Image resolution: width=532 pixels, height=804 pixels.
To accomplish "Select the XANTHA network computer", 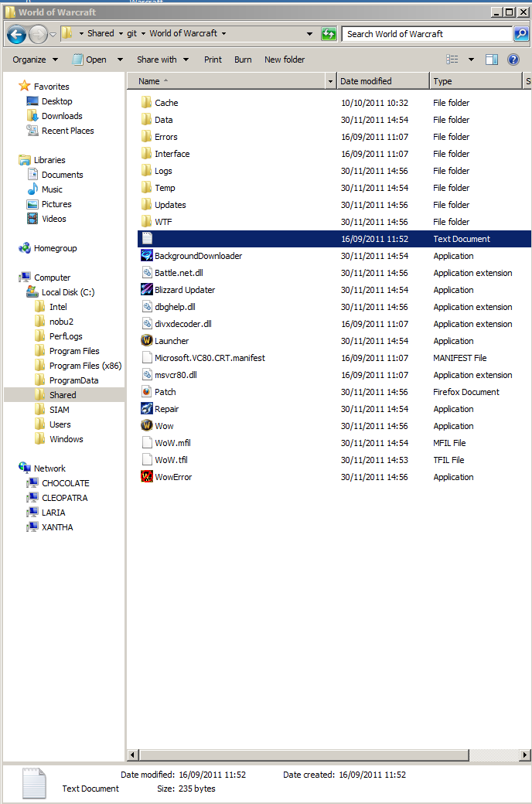I will pos(57,526).
